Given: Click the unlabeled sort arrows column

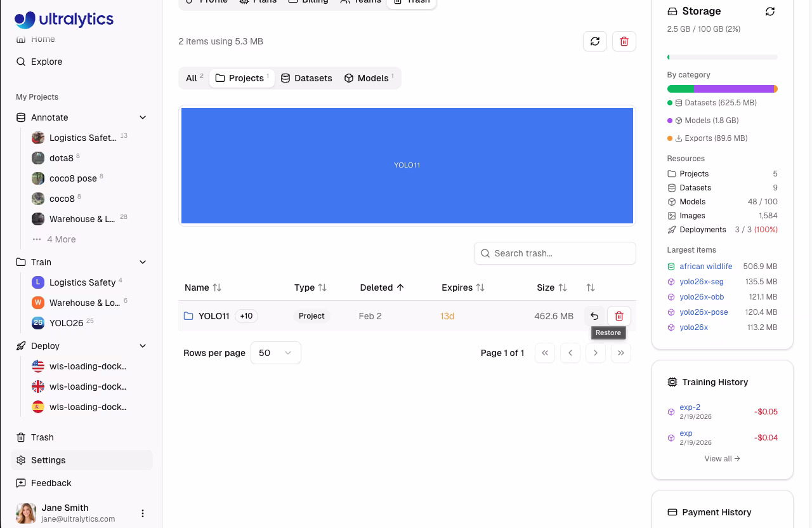Looking at the screenshot, I should pos(591,287).
